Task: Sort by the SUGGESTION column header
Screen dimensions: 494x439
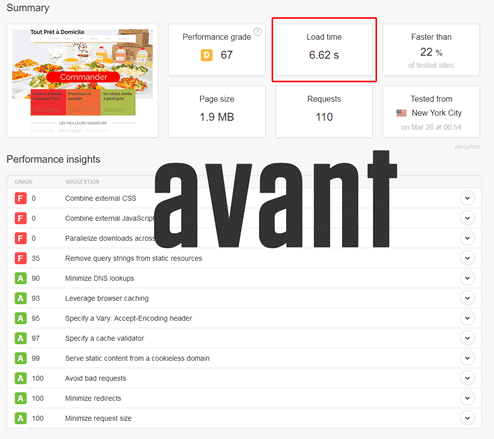Action: click(x=82, y=182)
